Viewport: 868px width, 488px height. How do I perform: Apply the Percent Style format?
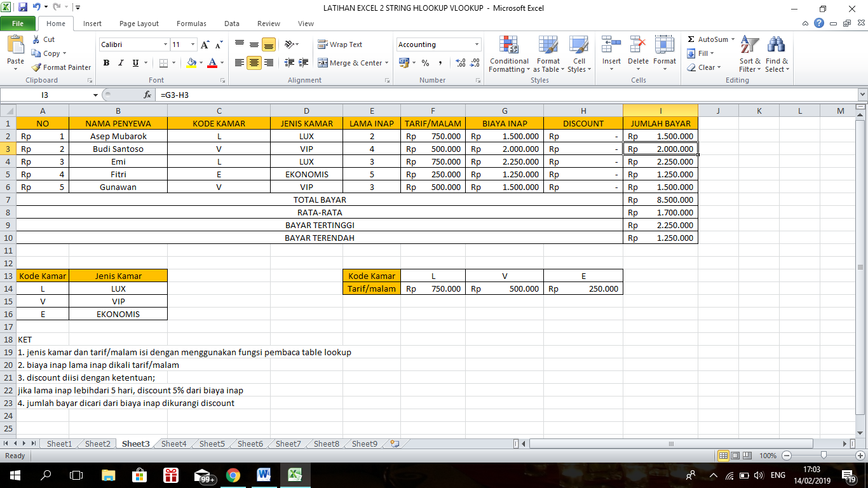[424, 63]
